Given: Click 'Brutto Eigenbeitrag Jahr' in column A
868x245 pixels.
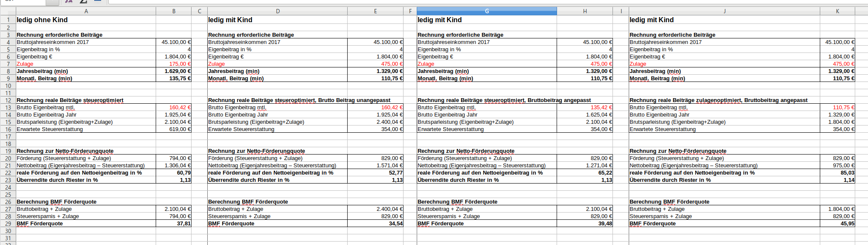Looking at the screenshot, I should point(46,115).
